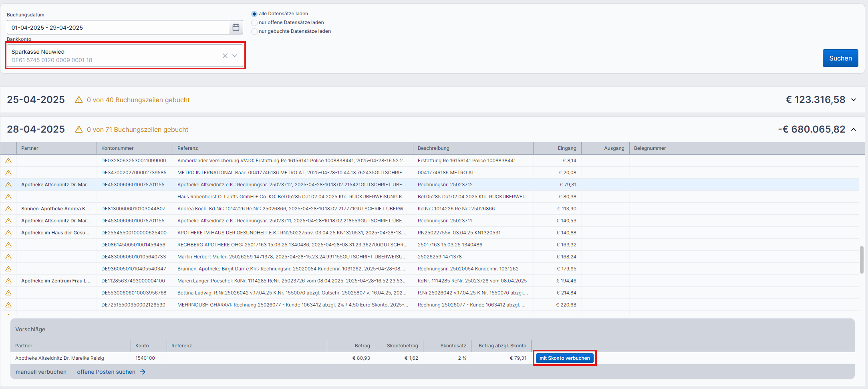Click the Partner column header in bookings table

coord(30,148)
